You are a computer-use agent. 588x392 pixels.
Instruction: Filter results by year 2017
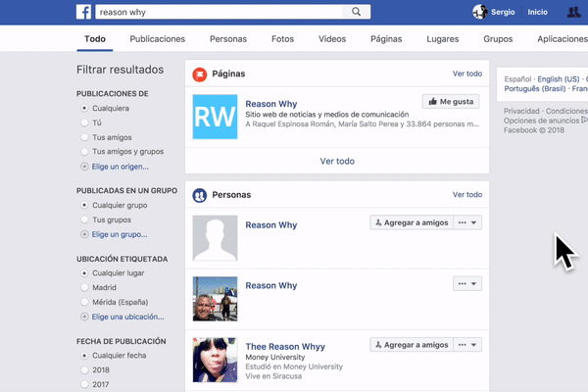(x=84, y=384)
